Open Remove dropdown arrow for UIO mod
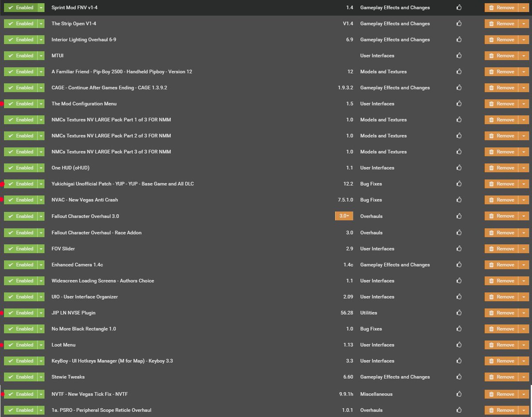 click(523, 296)
